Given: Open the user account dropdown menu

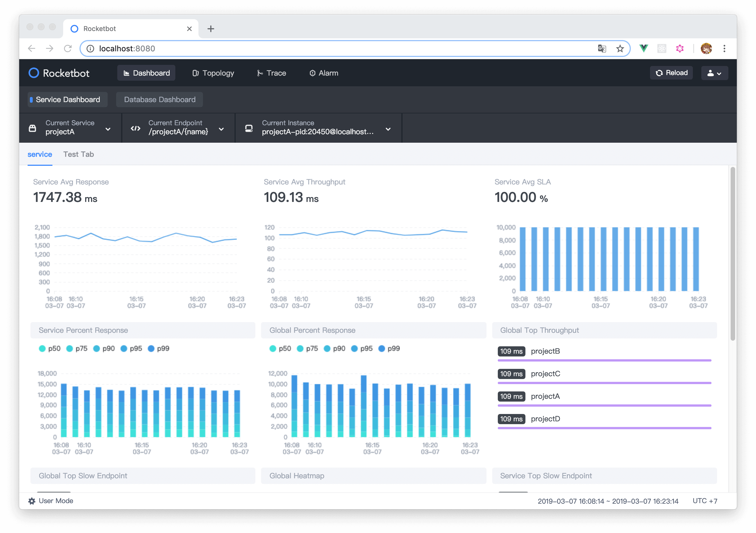Looking at the screenshot, I should (714, 73).
